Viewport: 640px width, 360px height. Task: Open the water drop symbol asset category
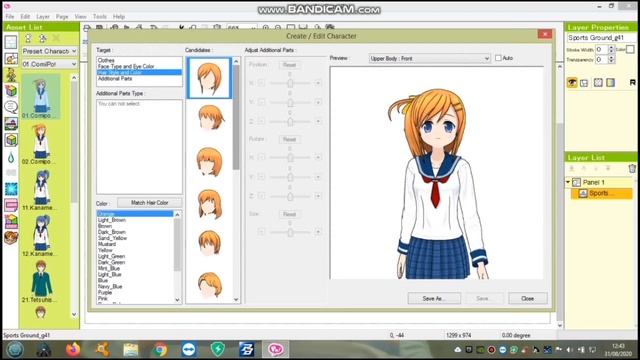[x=11, y=157]
